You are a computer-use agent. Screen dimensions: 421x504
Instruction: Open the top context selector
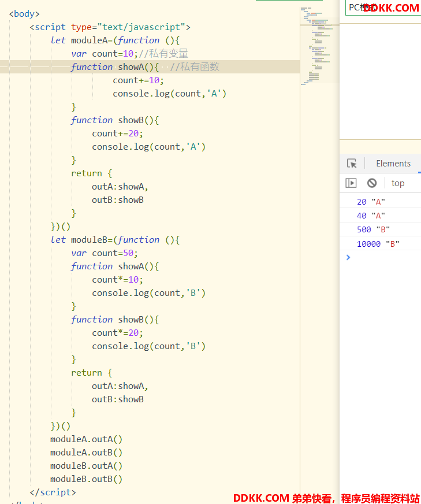click(398, 183)
